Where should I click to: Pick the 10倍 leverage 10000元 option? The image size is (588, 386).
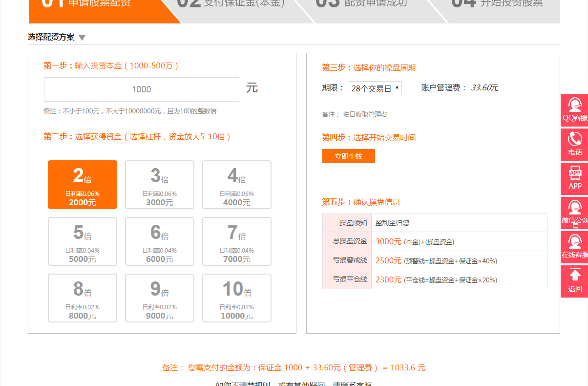click(x=237, y=298)
